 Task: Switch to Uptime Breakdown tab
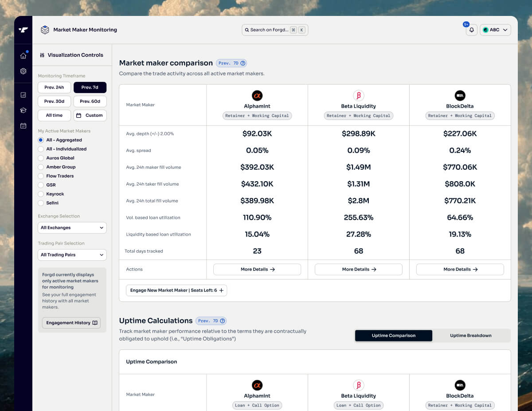[x=471, y=335]
